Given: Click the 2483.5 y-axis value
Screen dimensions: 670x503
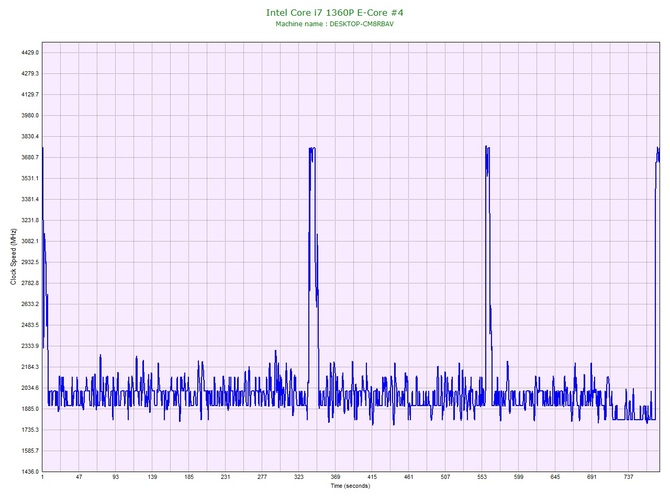Looking at the screenshot, I should click(x=30, y=325).
